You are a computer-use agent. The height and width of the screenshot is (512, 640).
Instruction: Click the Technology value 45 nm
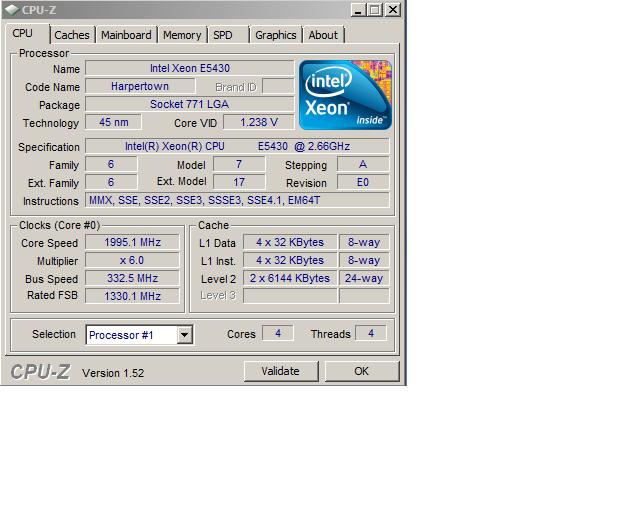(x=113, y=122)
